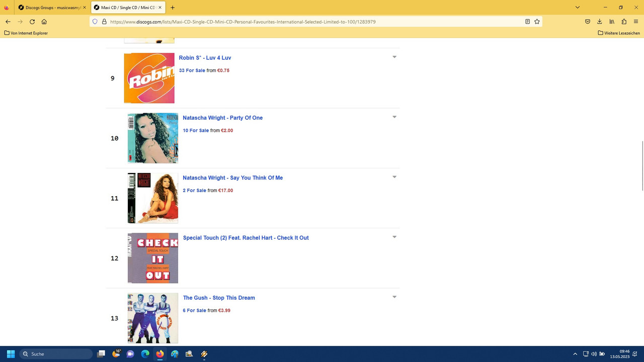The height and width of the screenshot is (362, 644).
Task: View the '10 For Sale' listings
Action: pyautogui.click(x=196, y=130)
